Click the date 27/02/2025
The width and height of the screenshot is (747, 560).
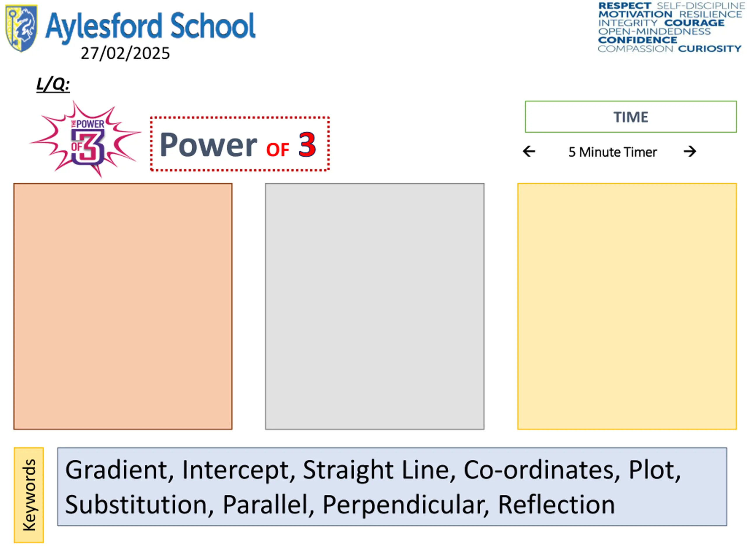pyautogui.click(x=125, y=53)
